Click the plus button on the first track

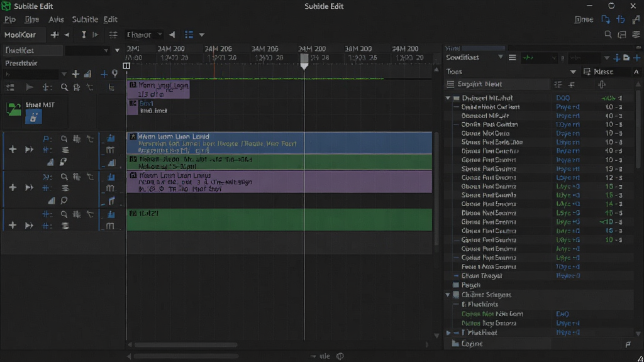point(13,150)
